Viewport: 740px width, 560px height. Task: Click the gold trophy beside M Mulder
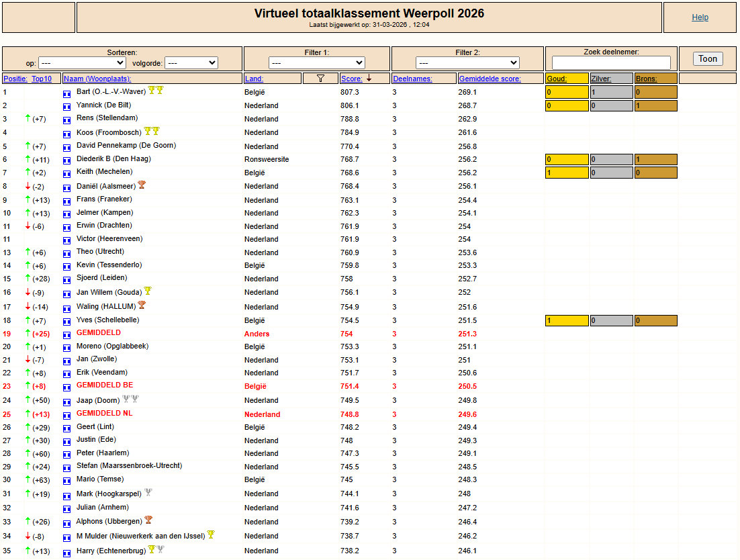tap(211, 534)
